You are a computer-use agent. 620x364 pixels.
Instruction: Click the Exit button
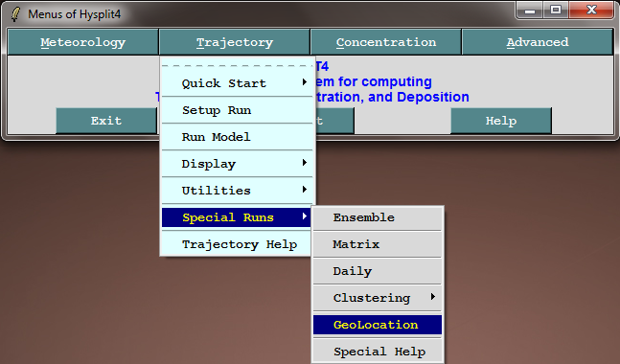tap(106, 121)
